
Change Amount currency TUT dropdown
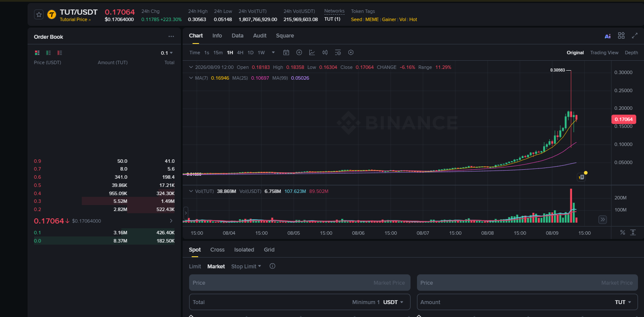(x=623, y=302)
